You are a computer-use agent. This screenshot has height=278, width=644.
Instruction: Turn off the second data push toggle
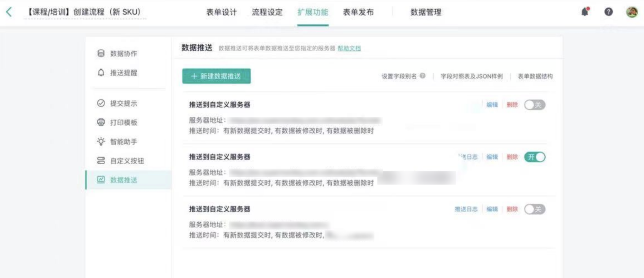coord(534,157)
